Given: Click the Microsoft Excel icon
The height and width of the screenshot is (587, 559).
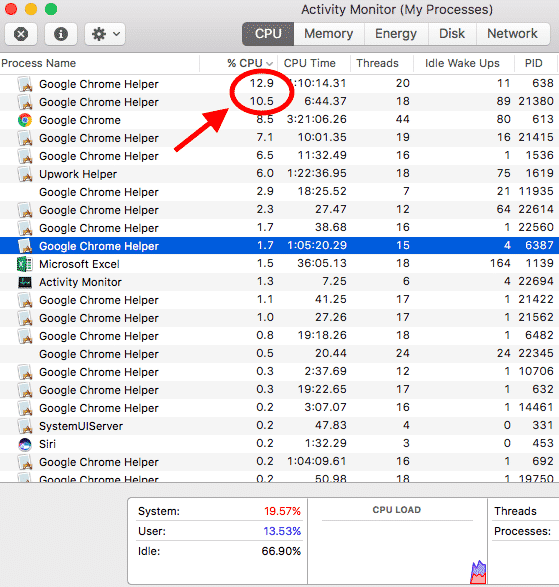Looking at the screenshot, I should click(25, 264).
